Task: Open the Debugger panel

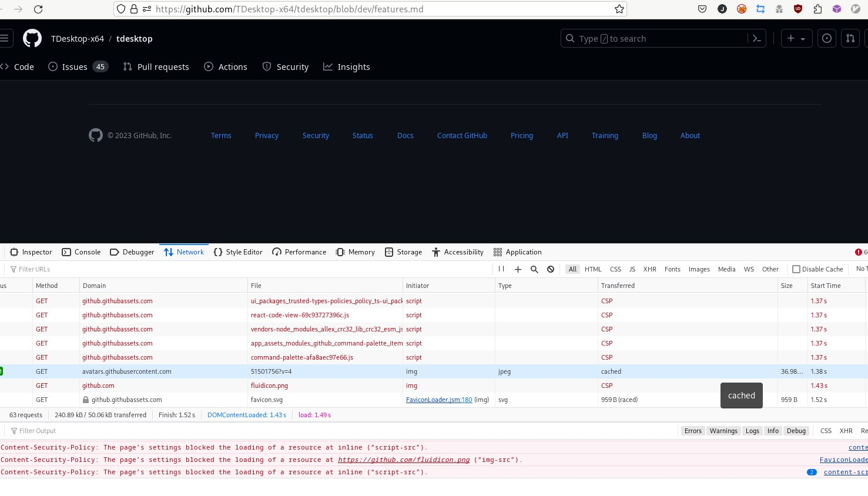Action: [x=132, y=252]
